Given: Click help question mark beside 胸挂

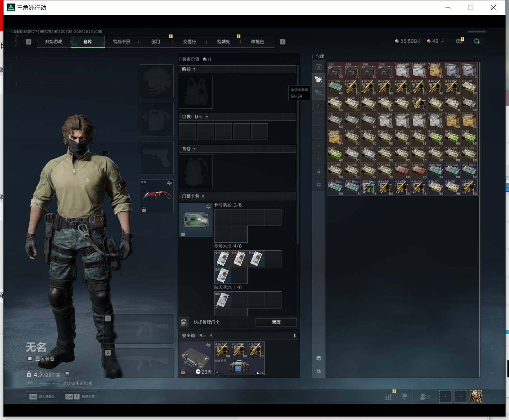Looking at the screenshot, I should [194, 69].
